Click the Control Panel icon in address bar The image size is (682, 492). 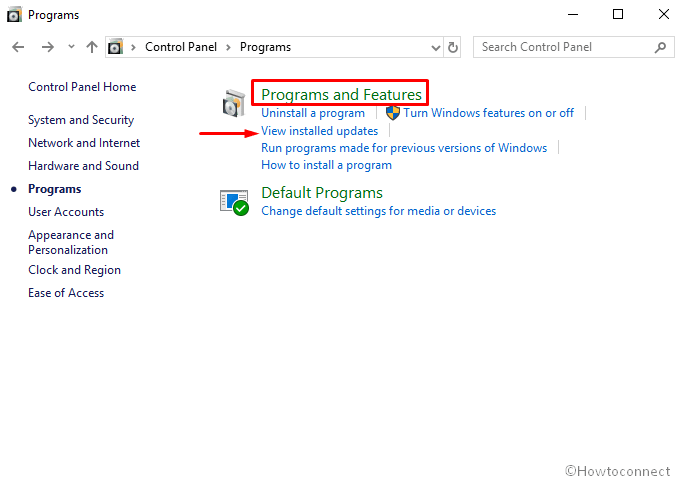pyautogui.click(x=116, y=47)
